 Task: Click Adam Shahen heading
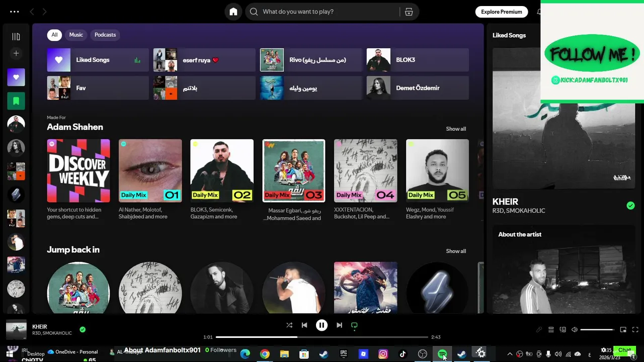(75, 127)
